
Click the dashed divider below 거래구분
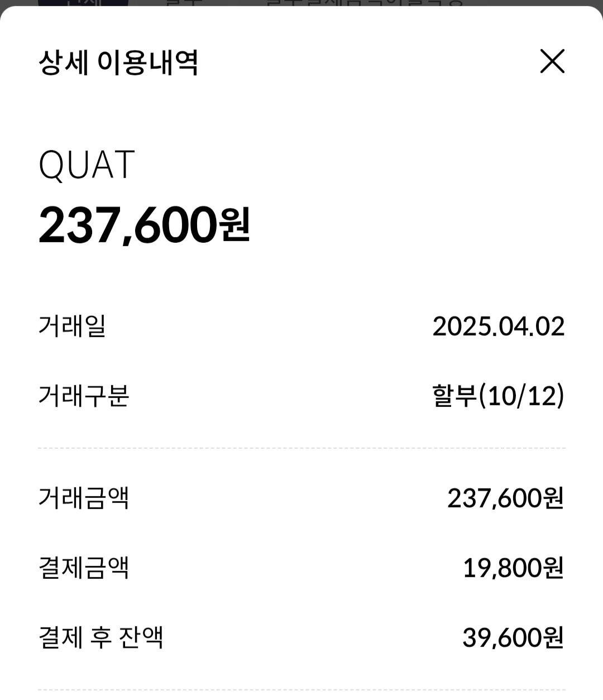tap(301, 448)
